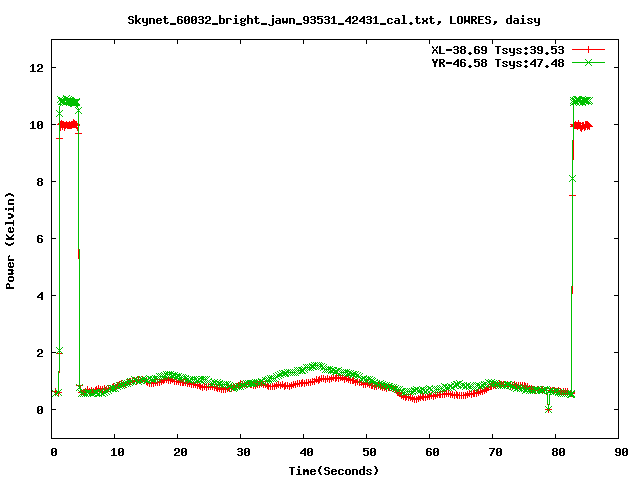Click the x-axis tick label 60
This screenshot has height=480, width=640.
pyautogui.click(x=432, y=452)
